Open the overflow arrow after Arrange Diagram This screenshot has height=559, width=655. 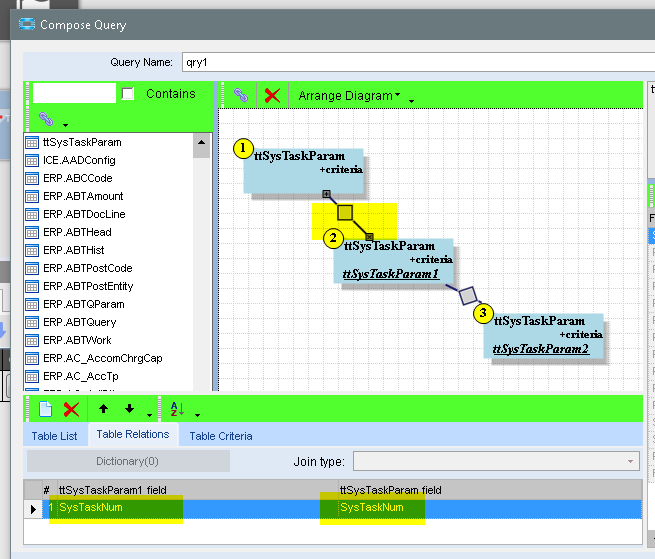pos(411,101)
